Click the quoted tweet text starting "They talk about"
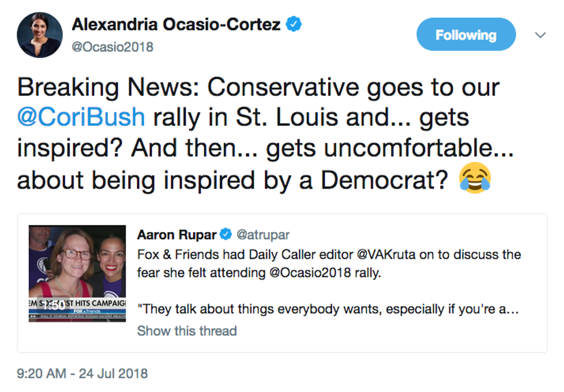 click(x=329, y=309)
